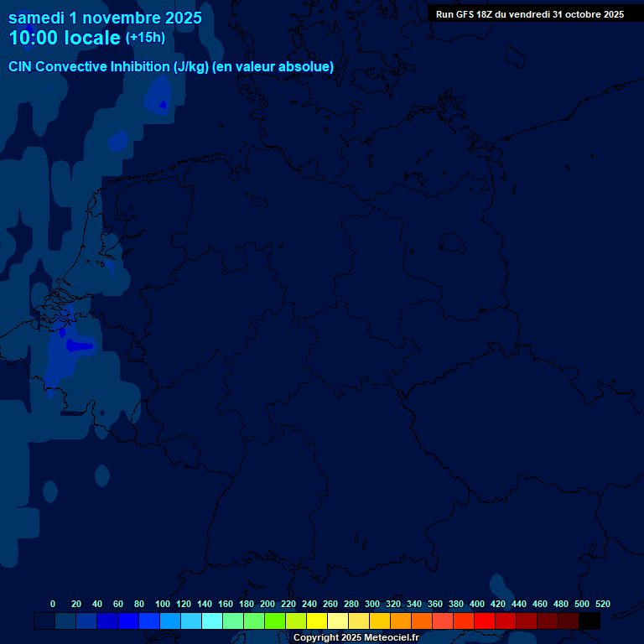Click the '10:00 locale' time label
The image size is (644, 644).
(65, 39)
